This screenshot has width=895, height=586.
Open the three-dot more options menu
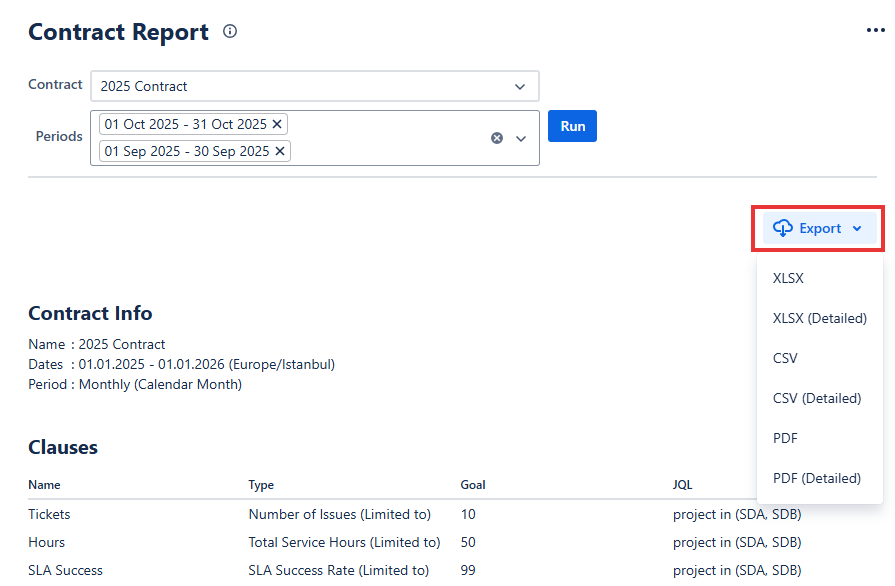[x=875, y=31]
